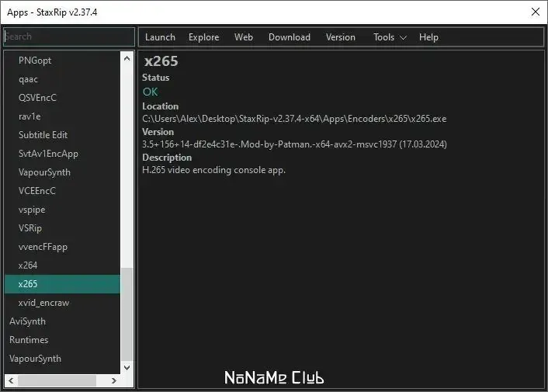The width and height of the screenshot is (548, 392).
Task: Click the Version menu item
Action: point(341,37)
